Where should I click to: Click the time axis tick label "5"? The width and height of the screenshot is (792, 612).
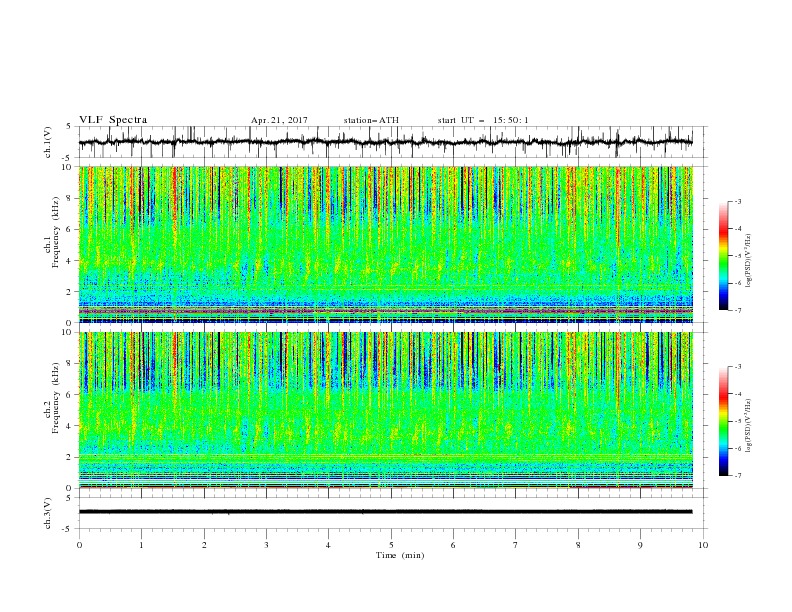click(x=391, y=545)
